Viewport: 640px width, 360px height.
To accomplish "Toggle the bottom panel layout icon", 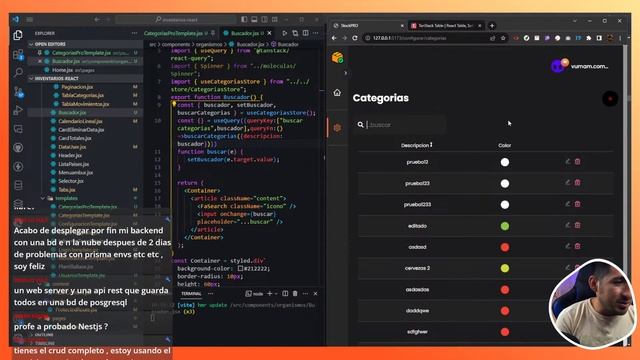I will pyautogui.click(x=254, y=19).
